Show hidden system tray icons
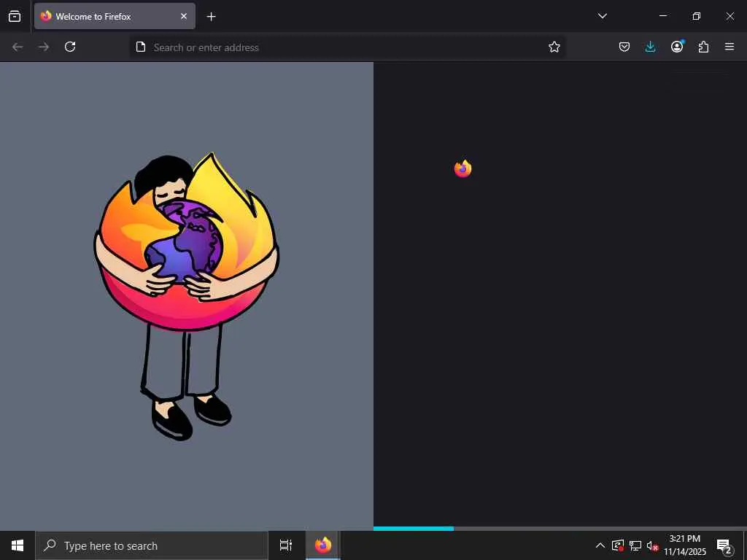This screenshot has width=747, height=560. tap(600, 545)
